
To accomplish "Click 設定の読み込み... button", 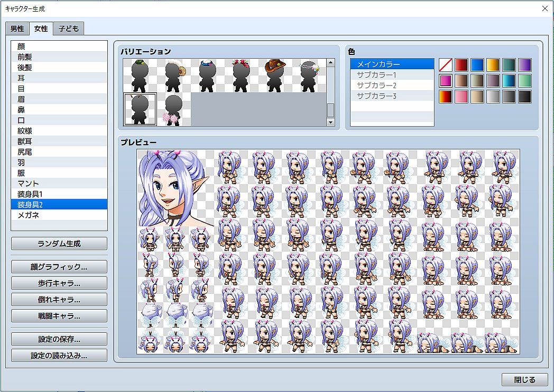I will pyautogui.click(x=59, y=355).
